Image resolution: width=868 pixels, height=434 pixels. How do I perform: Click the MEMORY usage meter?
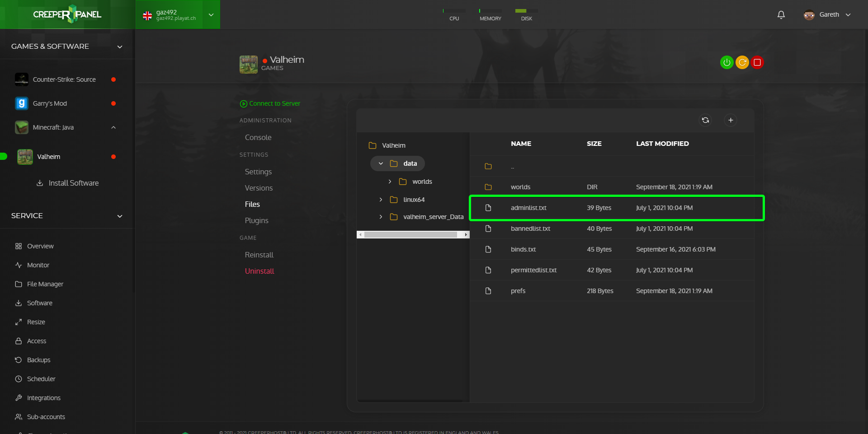point(490,15)
